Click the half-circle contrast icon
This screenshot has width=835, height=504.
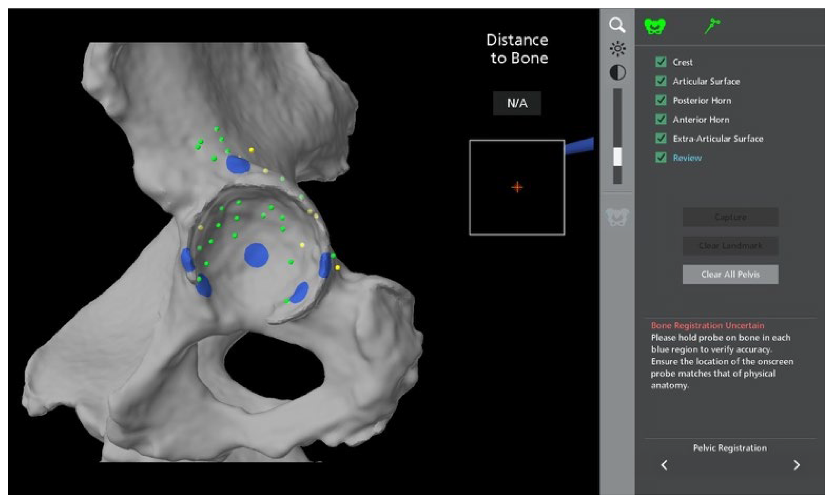(617, 73)
